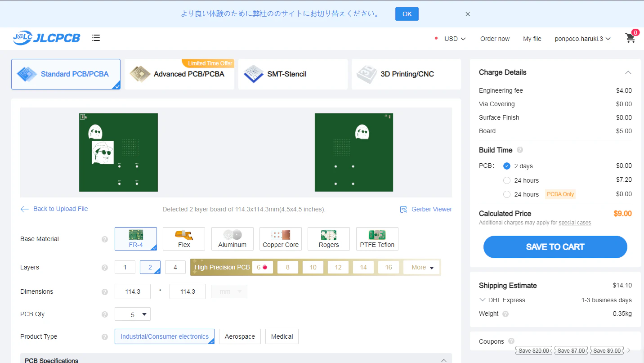Collapse the Charge Details panel
The image size is (644, 363).
tap(628, 72)
